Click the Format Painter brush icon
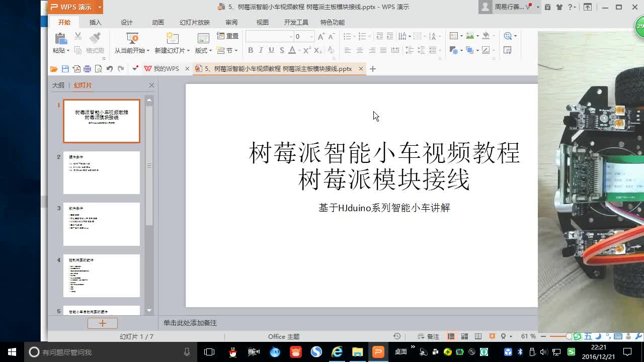 95,38
